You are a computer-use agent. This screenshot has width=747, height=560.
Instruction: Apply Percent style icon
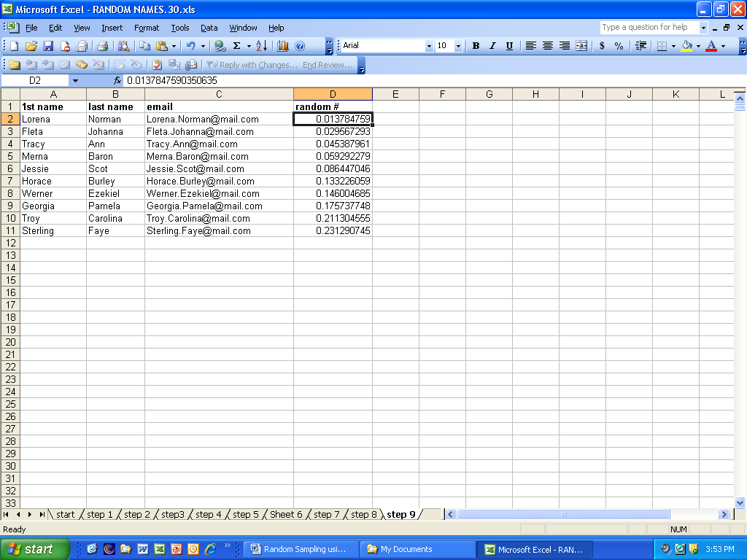pos(619,46)
